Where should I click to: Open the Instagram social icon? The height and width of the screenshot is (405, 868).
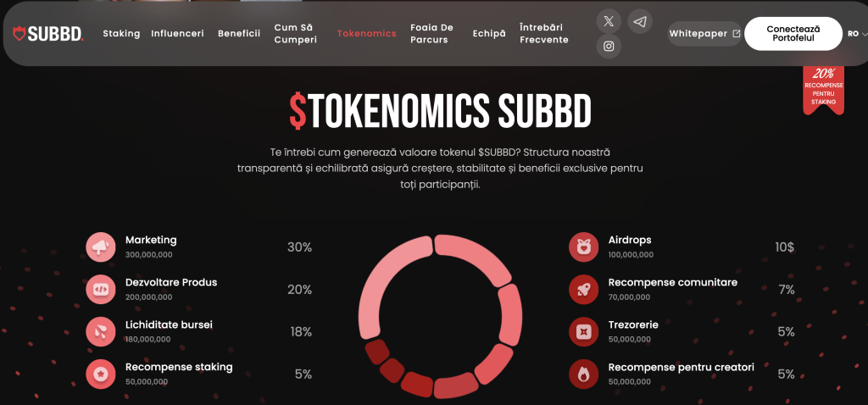pos(609,47)
